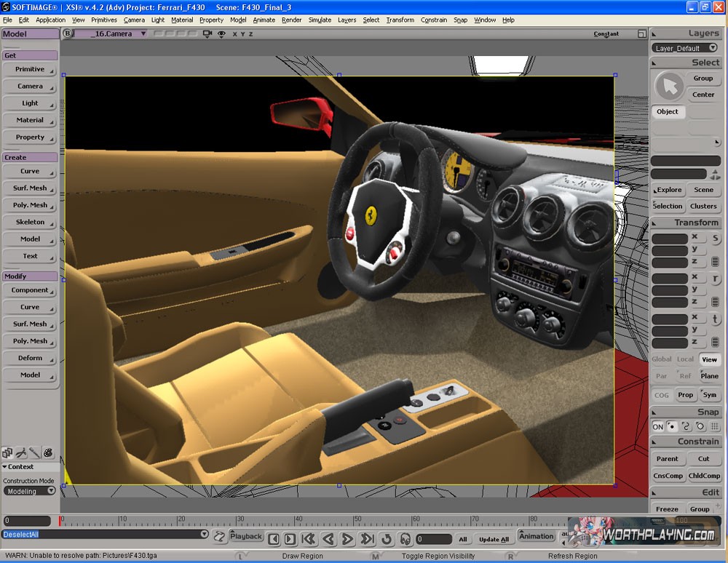Image resolution: width=728 pixels, height=563 pixels.
Task: Click the audio headphones icon in playback
Action: coord(405,539)
